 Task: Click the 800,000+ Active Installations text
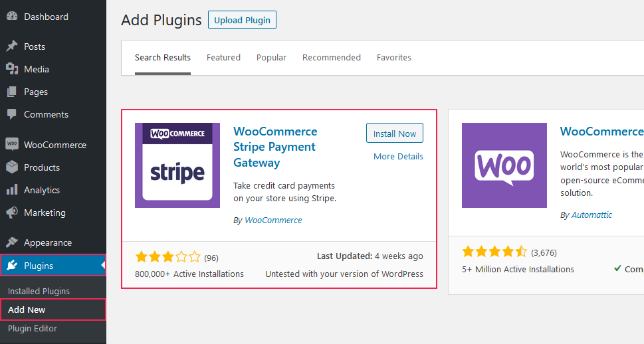[189, 274]
